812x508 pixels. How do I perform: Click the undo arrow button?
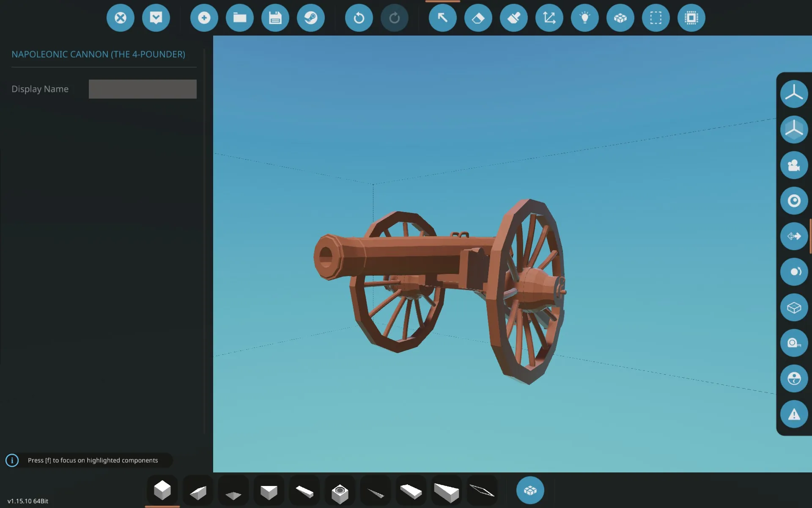tap(359, 18)
